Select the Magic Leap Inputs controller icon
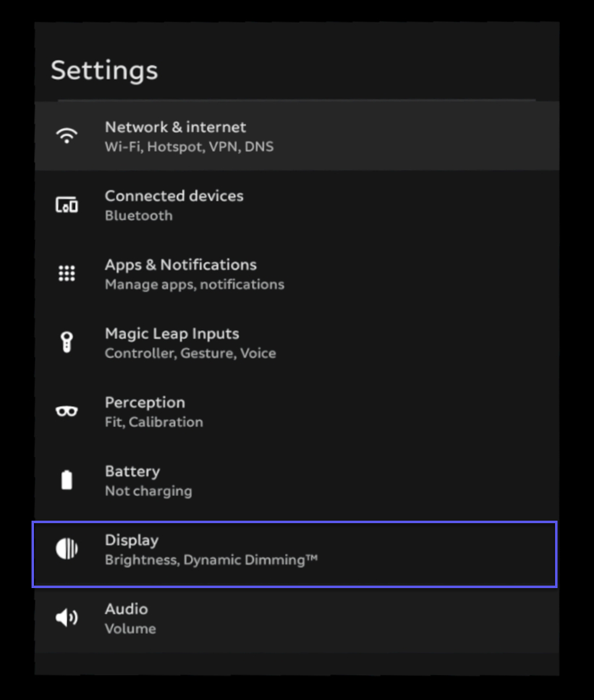The image size is (594, 700). point(67,342)
